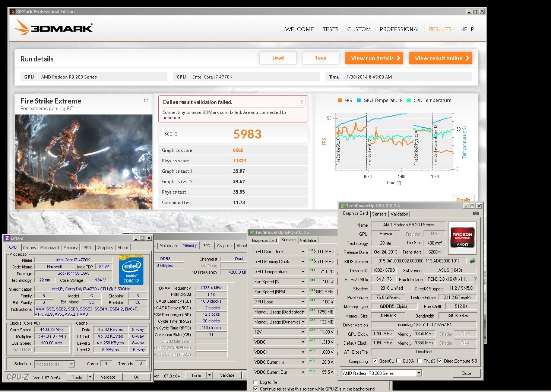Click the camera screenshot icon in GPU-Z
551x392 pixels.
pyautogui.click(x=476, y=213)
